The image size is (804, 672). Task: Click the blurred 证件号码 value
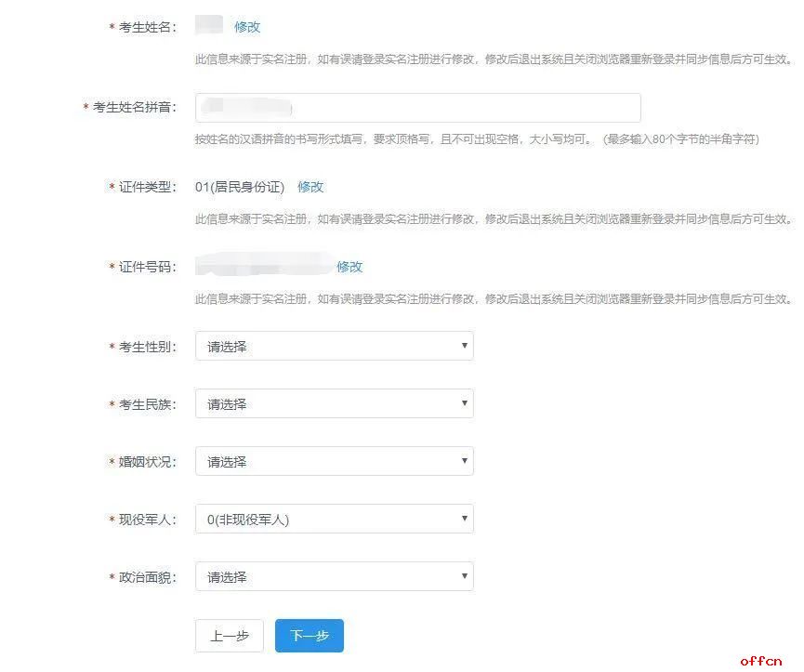(264, 267)
